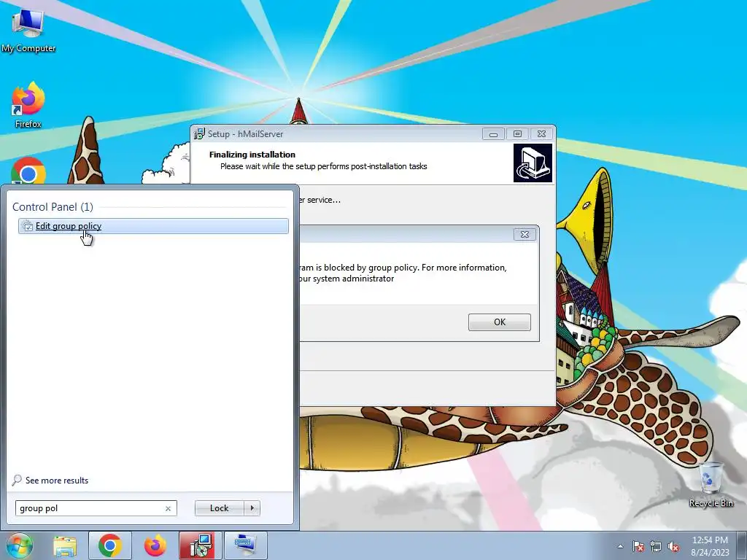Minimize the hMailServer Setup window

point(493,134)
